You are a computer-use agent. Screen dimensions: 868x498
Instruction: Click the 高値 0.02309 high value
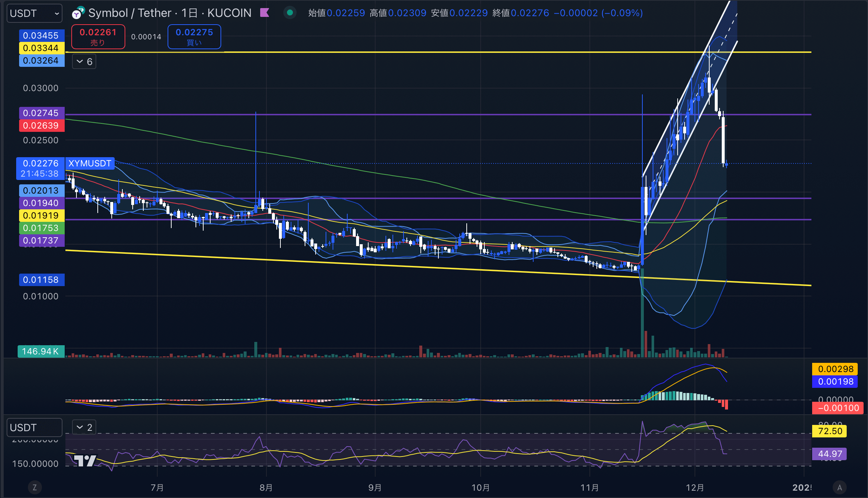pos(398,13)
